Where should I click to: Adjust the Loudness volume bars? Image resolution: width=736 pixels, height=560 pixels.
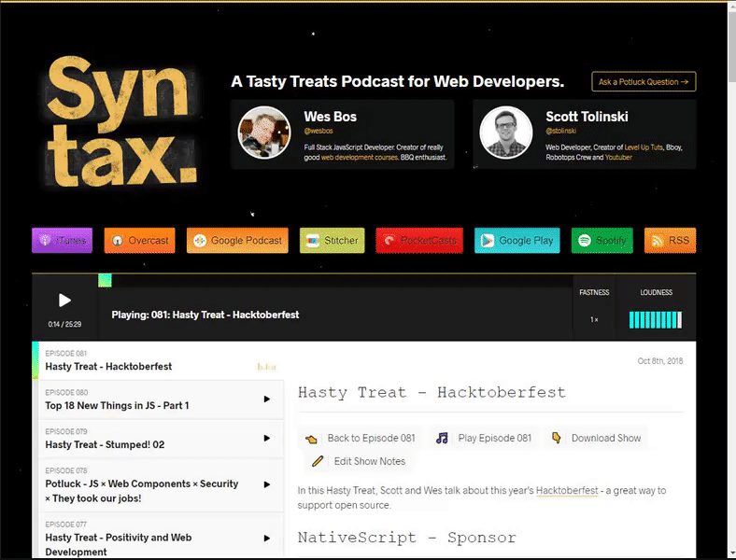click(656, 320)
